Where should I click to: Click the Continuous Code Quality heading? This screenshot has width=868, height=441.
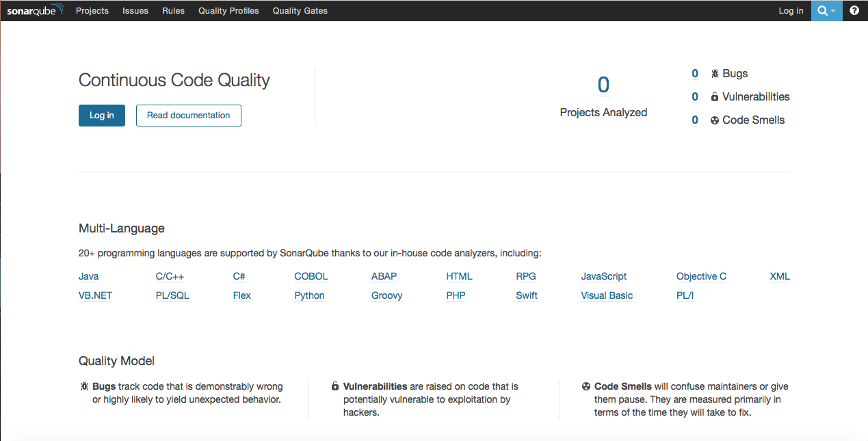(x=174, y=81)
